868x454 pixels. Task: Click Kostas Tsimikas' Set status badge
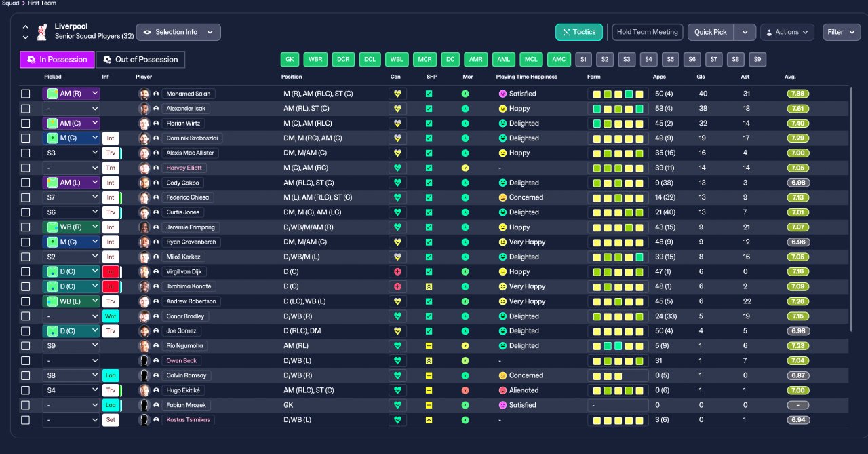[x=111, y=420]
